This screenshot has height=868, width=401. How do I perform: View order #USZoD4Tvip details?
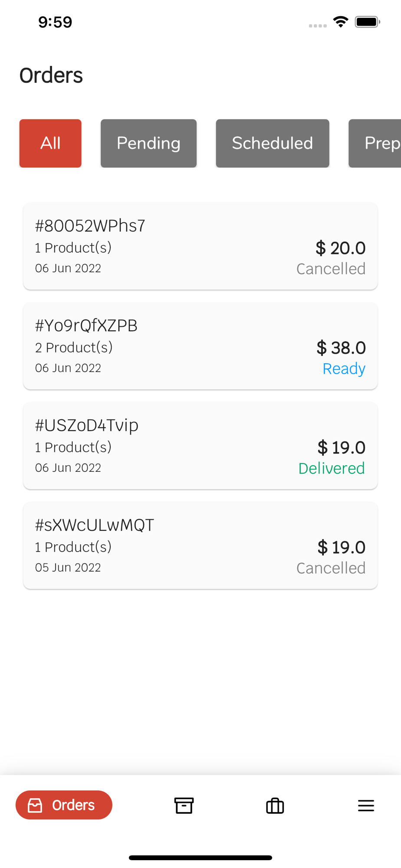200,446
